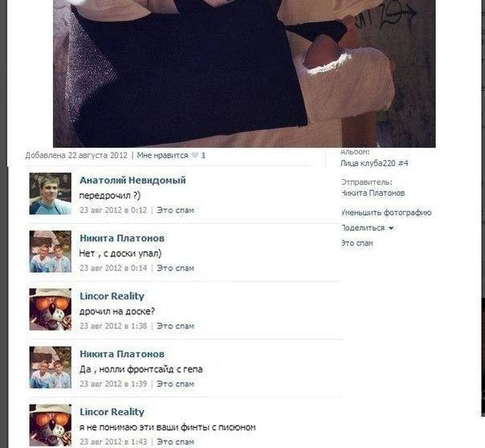
Task: Open Lincor Reality's avatar on the 1:38 comment
Action: point(50,309)
